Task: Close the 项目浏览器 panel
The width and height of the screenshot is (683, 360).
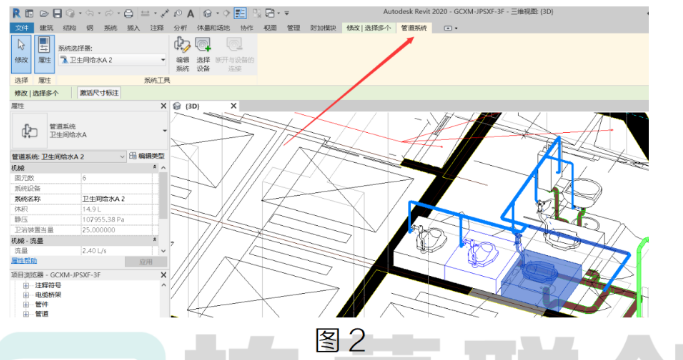Action: 163,275
